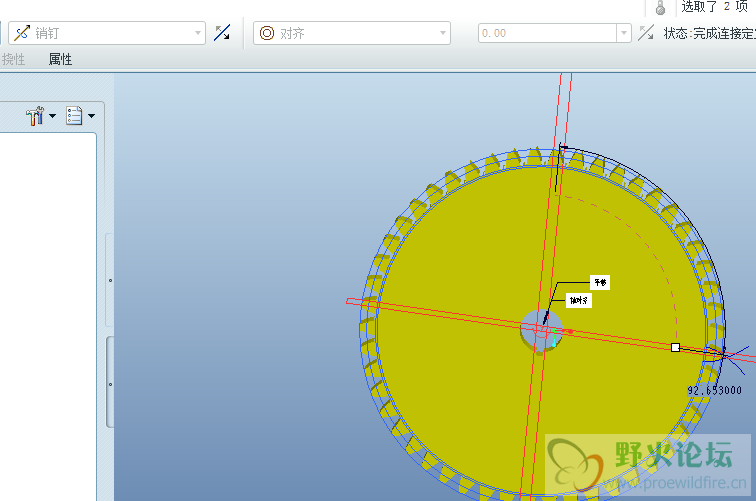Expand the 对齐 constraint dropdown arrow

(443, 33)
